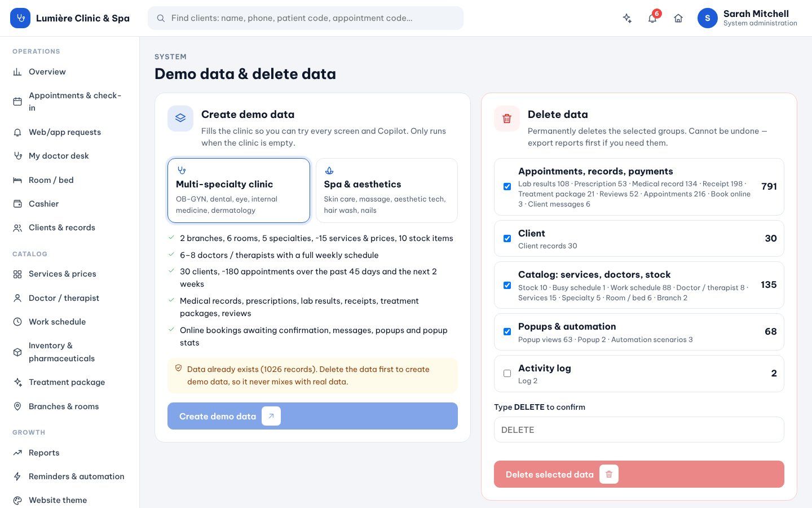Click the layers icon beside Create demo data
Image resolution: width=812 pixels, height=508 pixels.
180,119
